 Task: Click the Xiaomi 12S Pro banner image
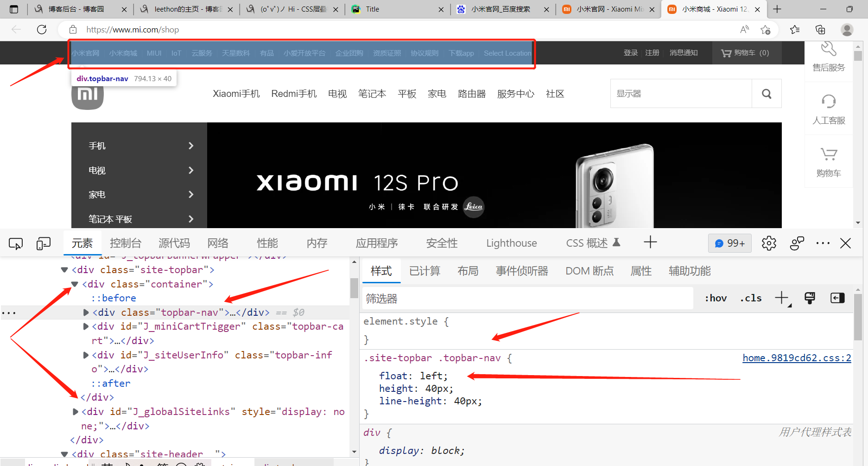[494, 175]
